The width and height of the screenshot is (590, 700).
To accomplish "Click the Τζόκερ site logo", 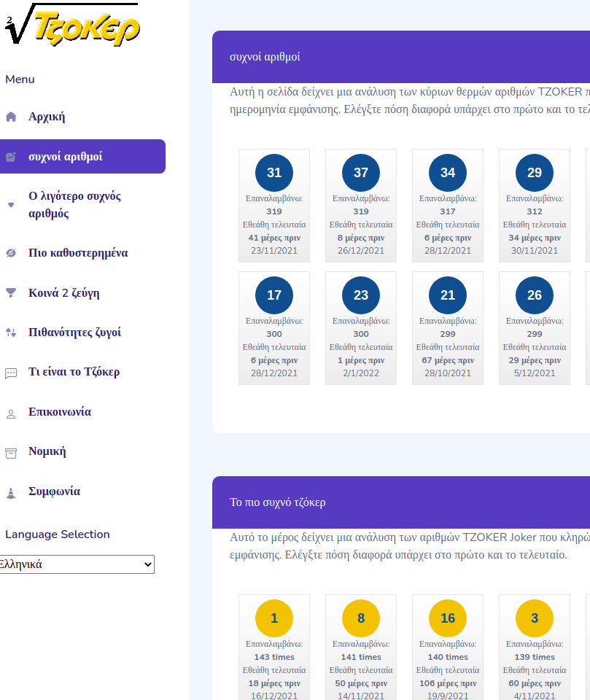I will 73,25.
